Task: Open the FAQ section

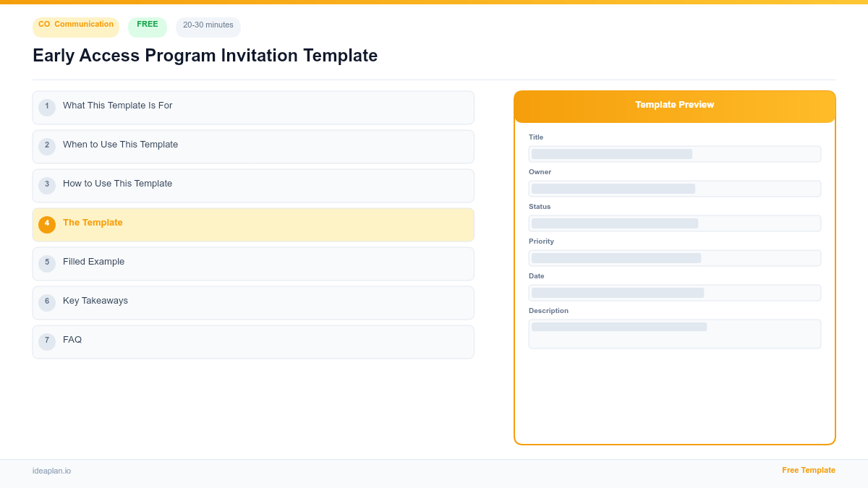Action: [x=253, y=342]
